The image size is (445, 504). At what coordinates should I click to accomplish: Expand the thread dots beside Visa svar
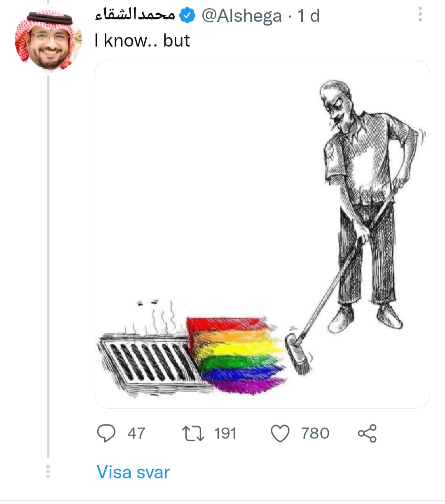[x=48, y=471]
